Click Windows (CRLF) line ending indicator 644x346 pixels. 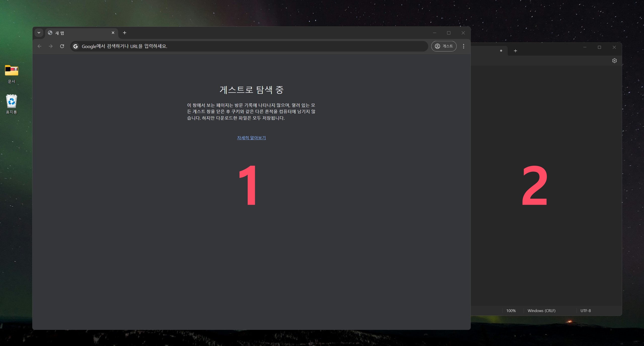541,311
